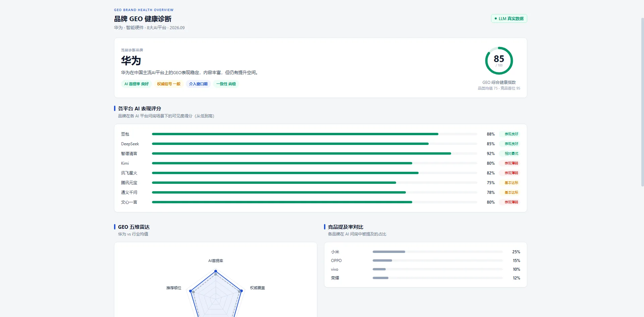Click the 小米 mention rate bar

tap(438, 252)
